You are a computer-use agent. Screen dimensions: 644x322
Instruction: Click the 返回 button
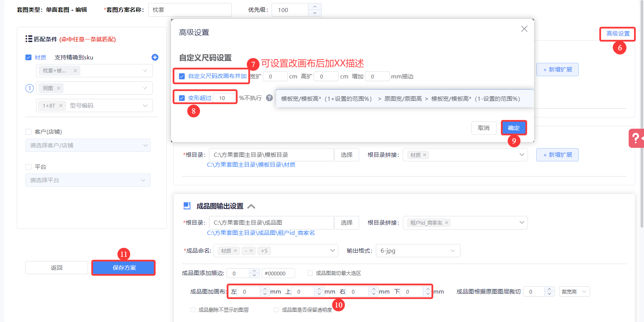57,268
